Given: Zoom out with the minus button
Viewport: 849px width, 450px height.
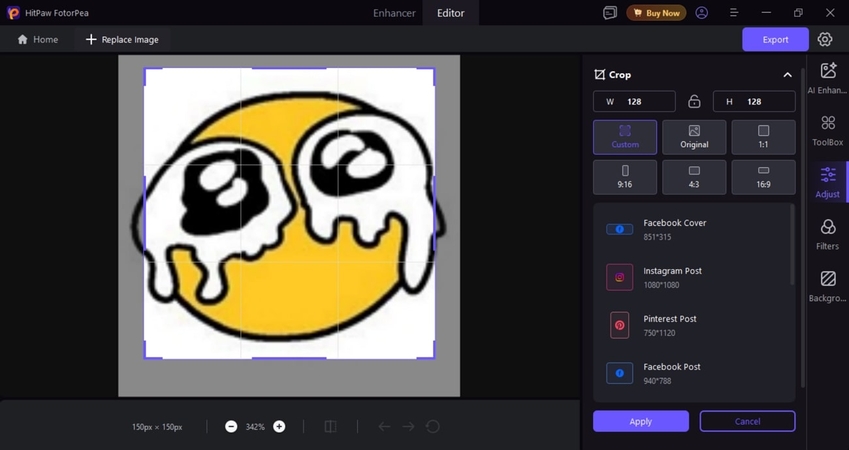Looking at the screenshot, I should pos(231,427).
